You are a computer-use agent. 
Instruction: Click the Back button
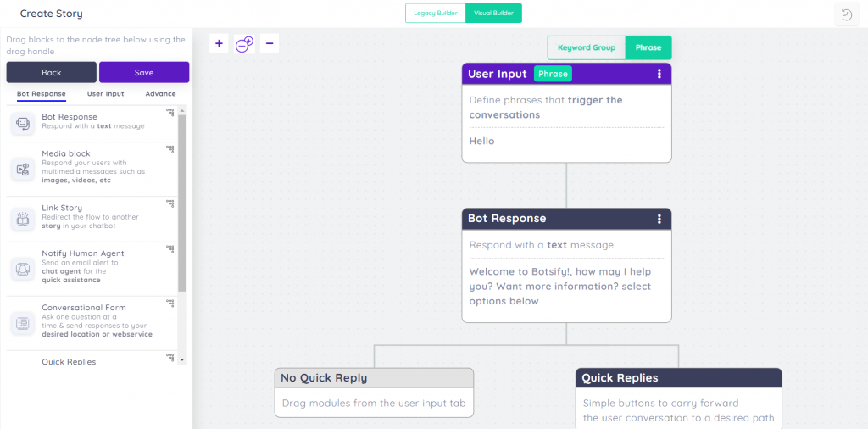coord(52,73)
